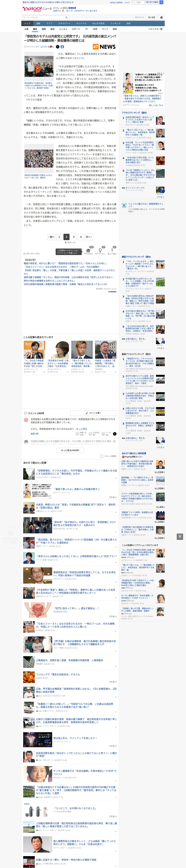Expand more comments with もっと見る(290件) button

click(70, 450)
